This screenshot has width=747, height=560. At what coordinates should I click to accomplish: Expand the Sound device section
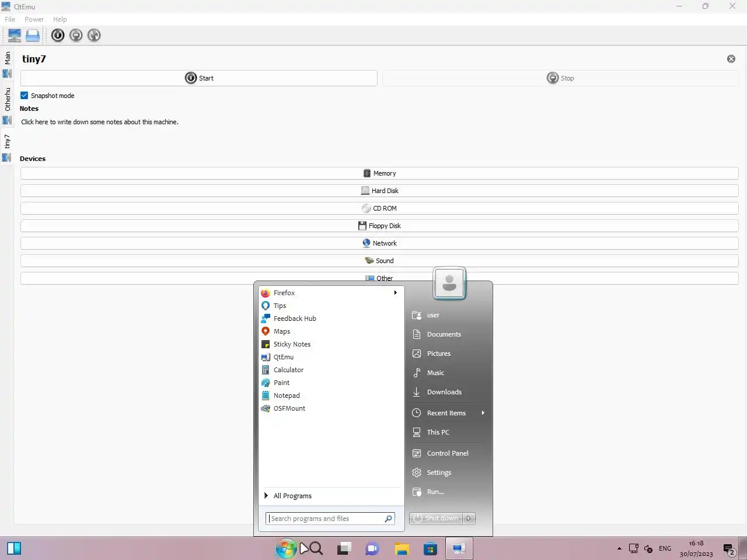[379, 261]
